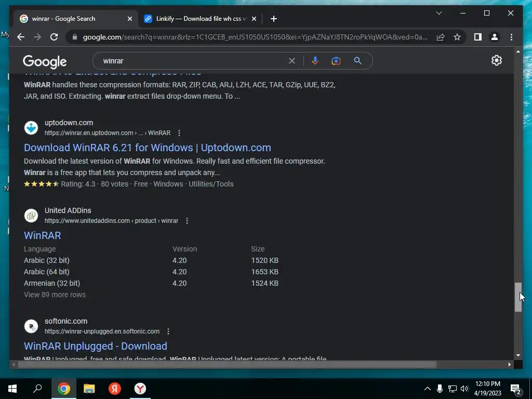The height and width of the screenshot is (399, 532).
Task: Close the winrar Google Search tab
Action: tap(129, 19)
